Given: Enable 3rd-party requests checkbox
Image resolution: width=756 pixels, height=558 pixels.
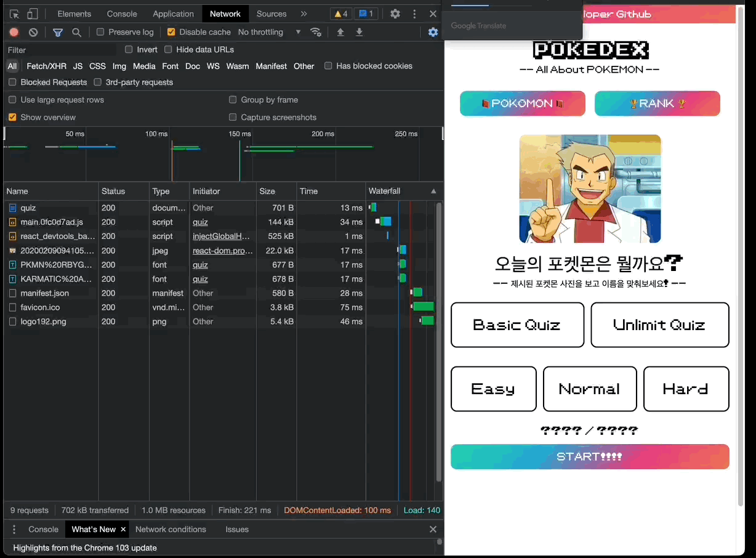Looking at the screenshot, I should (97, 82).
